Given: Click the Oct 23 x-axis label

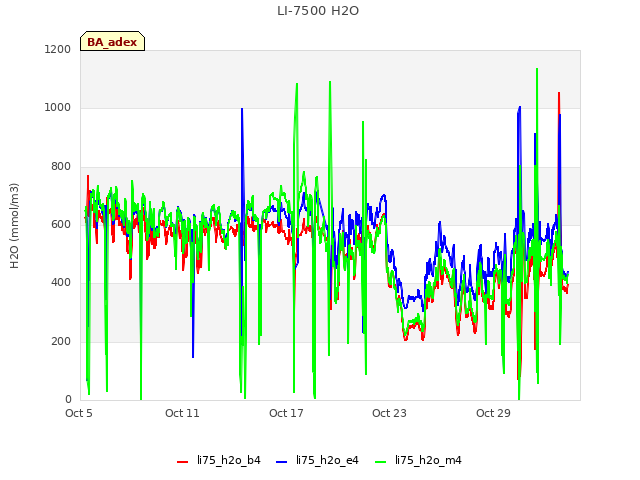Looking at the screenshot, I should [389, 413].
